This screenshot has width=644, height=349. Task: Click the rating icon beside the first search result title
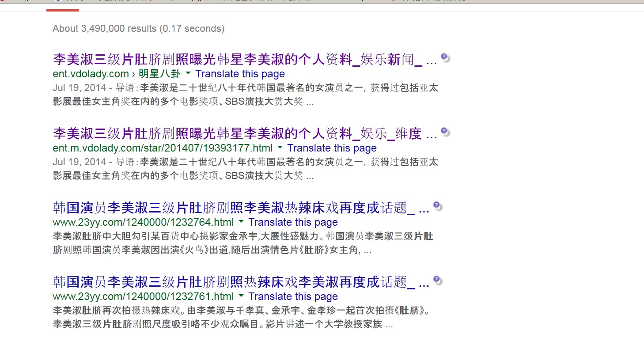pos(445,58)
